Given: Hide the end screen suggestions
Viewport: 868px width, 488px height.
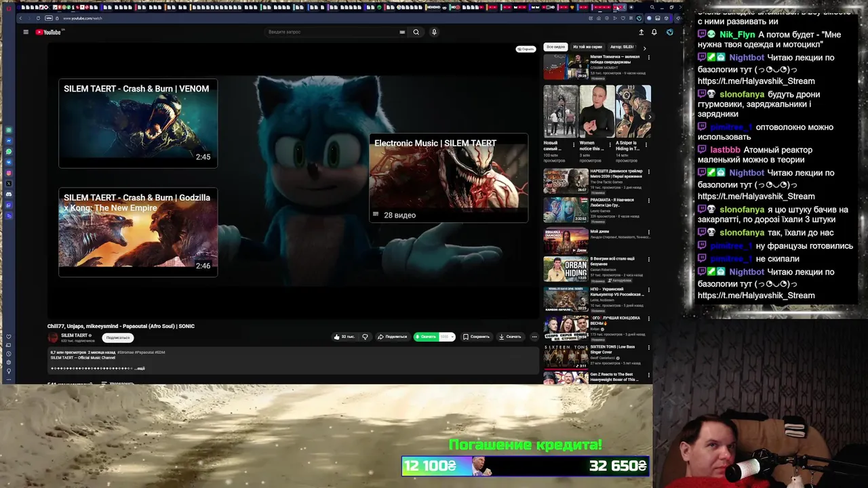Looking at the screenshot, I should click(526, 49).
